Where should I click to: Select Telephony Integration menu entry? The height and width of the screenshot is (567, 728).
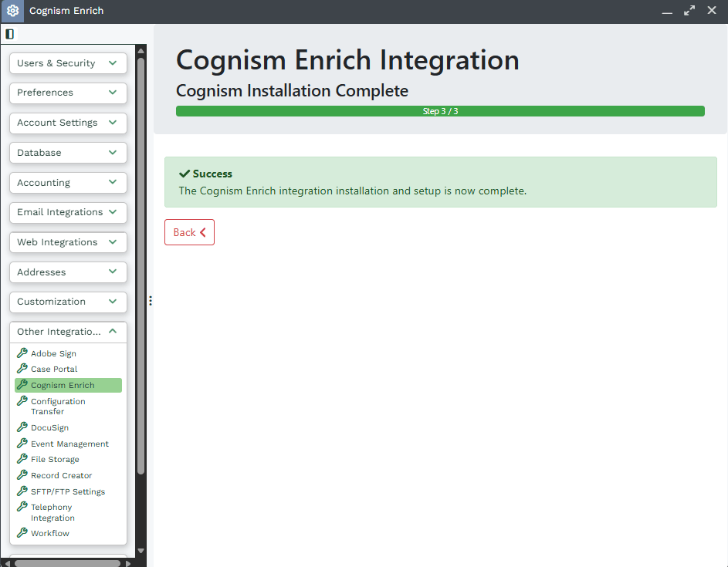pyautogui.click(x=52, y=512)
